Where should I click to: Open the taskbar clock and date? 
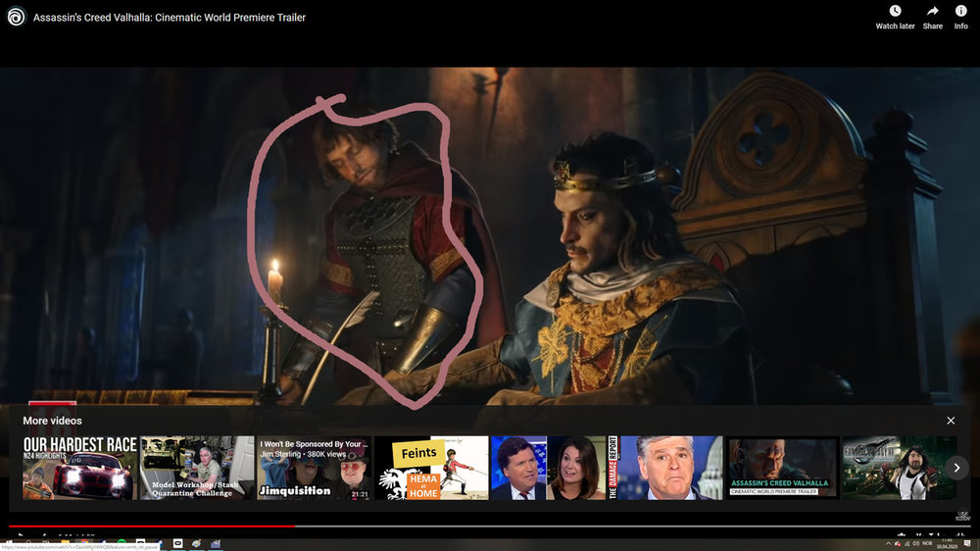(x=948, y=543)
